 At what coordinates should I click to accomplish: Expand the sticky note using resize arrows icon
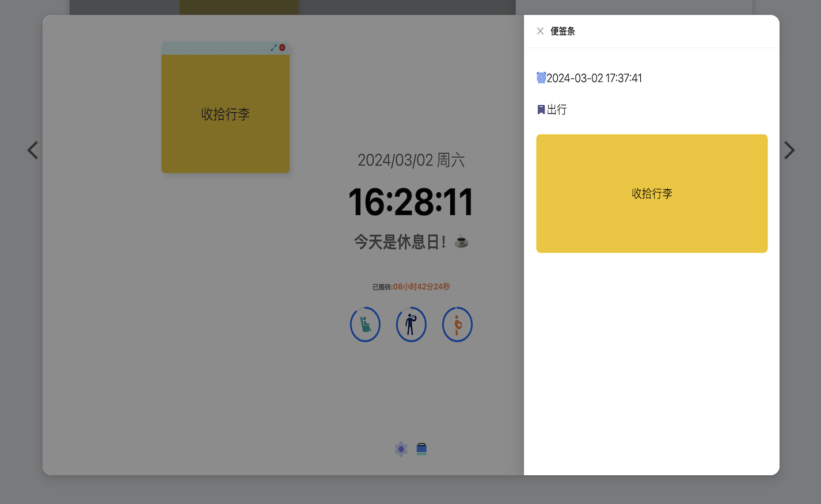pyautogui.click(x=273, y=48)
